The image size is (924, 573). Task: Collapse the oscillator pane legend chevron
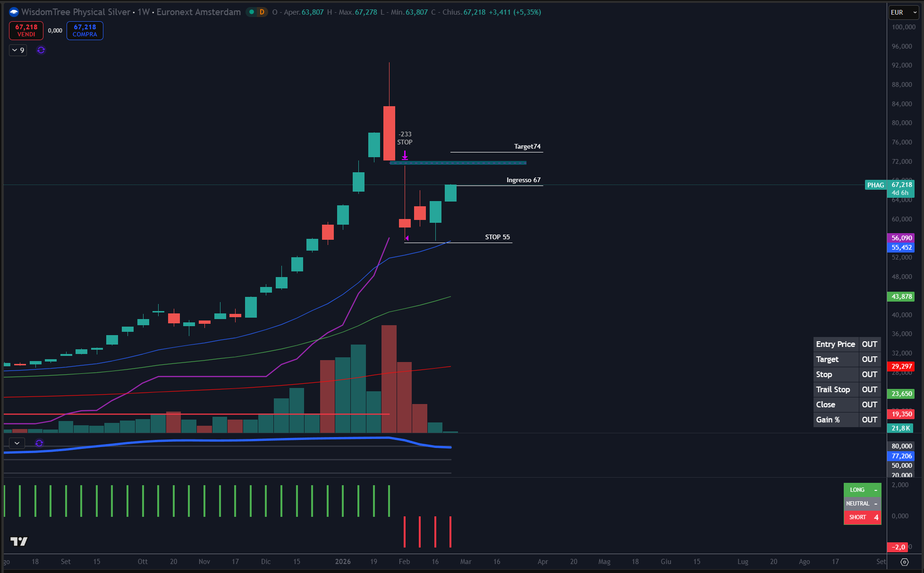pyautogui.click(x=17, y=443)
